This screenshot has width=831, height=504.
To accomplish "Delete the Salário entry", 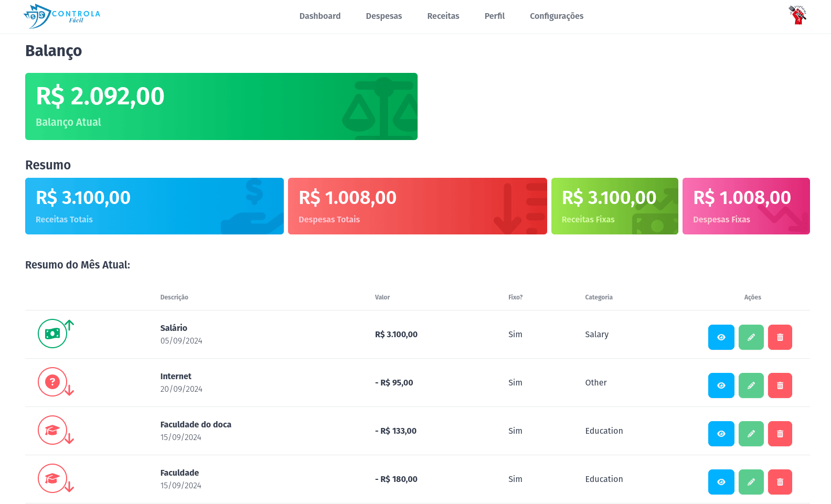I will pos(780,337).
